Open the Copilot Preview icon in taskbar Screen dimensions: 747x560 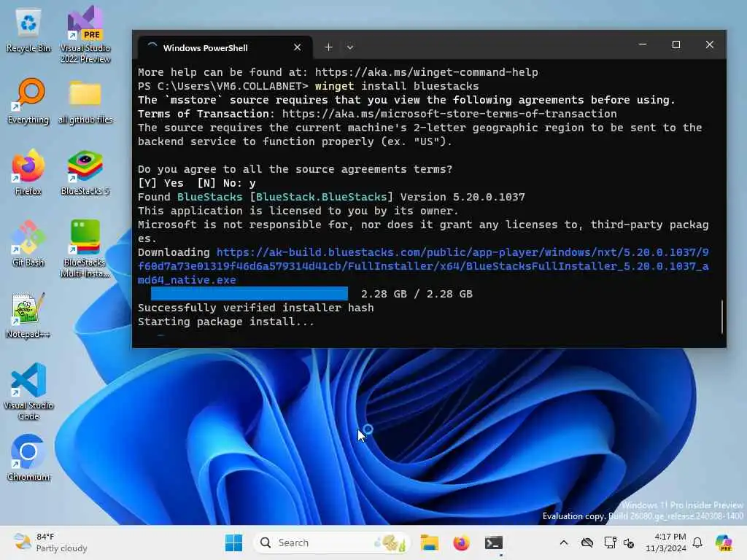(x=724, y=542)
